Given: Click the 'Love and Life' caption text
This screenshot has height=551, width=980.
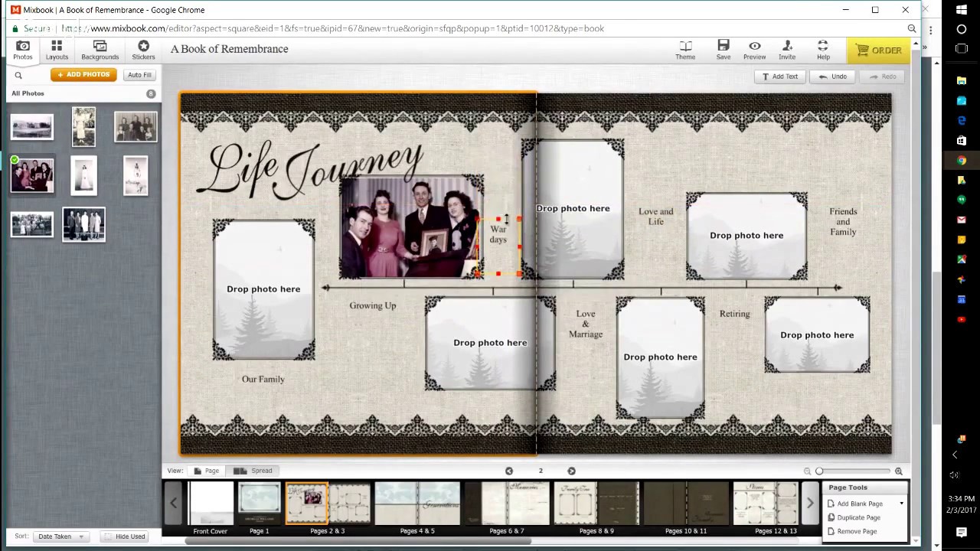Looking at the screenshot, I should [x=656, y=217].
